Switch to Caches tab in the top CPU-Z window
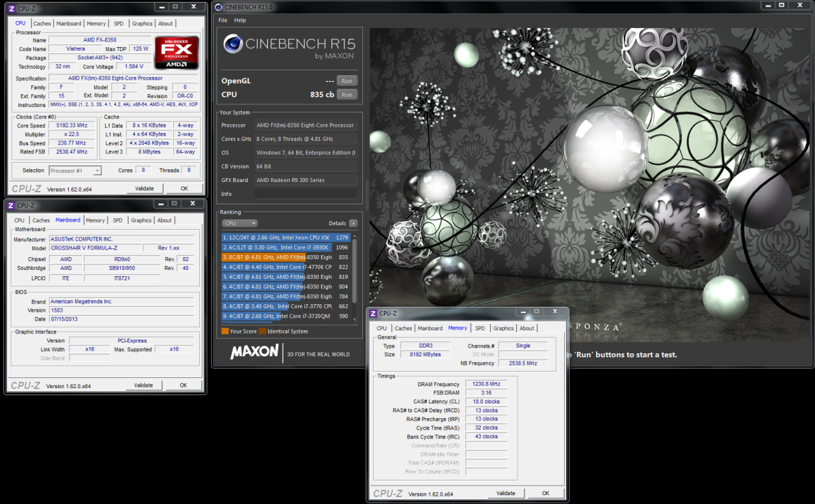The width and height of the screenshot is (815, 504). tap(42, 24)
